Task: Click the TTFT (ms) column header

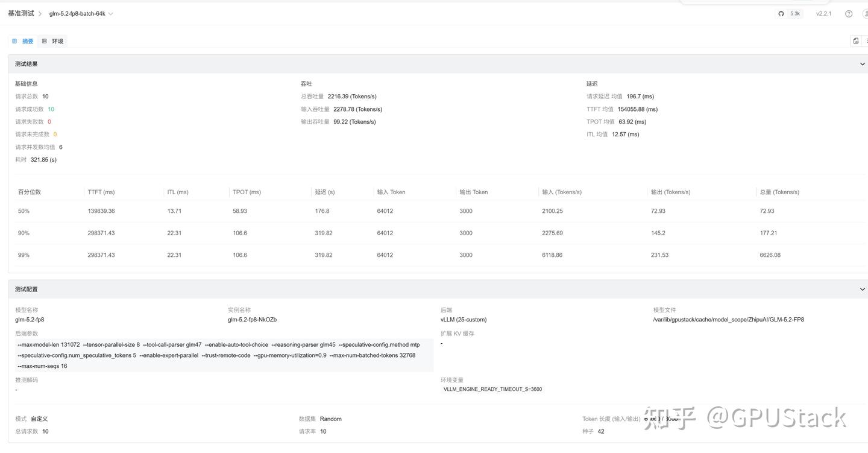Action: [101, 192]
